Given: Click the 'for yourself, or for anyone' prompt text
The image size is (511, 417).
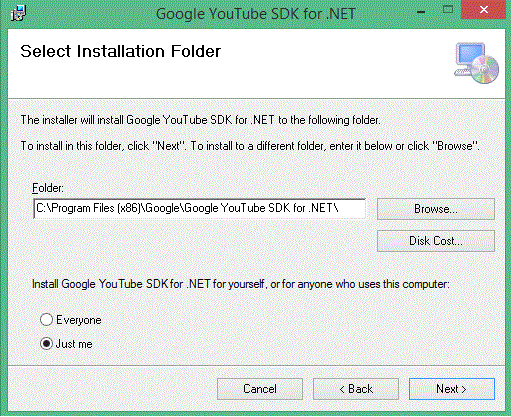Looking at the screenshot, I should [241, 284].
